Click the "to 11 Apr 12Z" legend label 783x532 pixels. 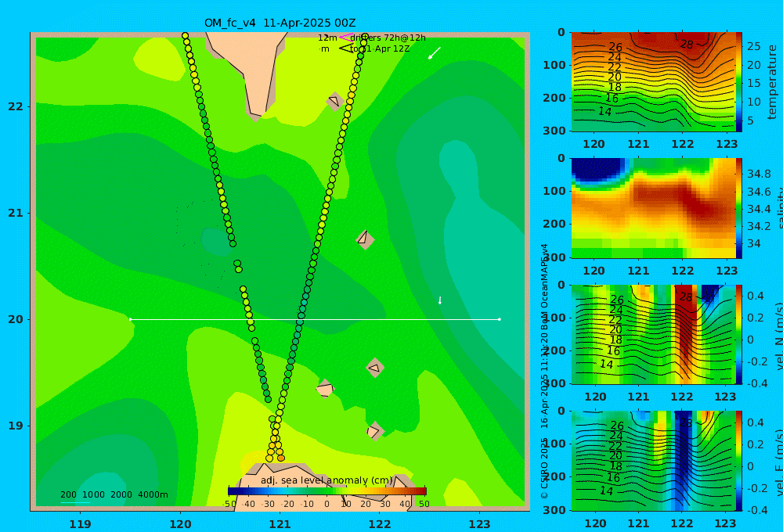click(x=380, y=49)
